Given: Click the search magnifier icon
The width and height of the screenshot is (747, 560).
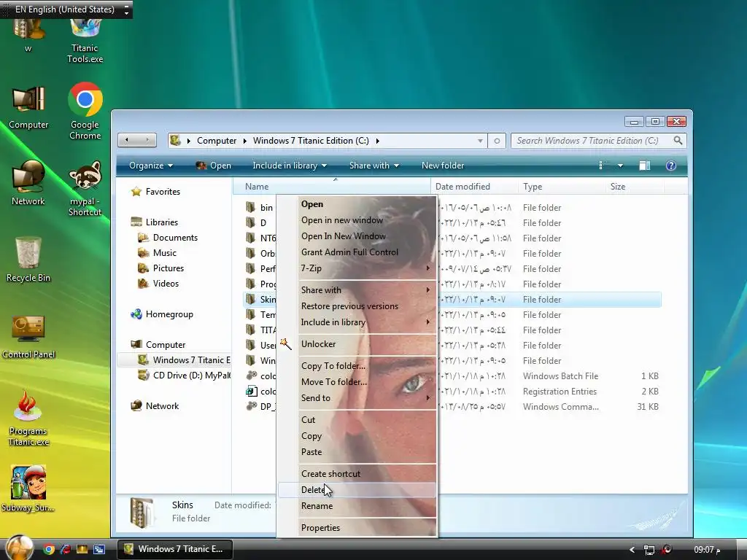Looking at the screenshot, I should pos(678,141).
